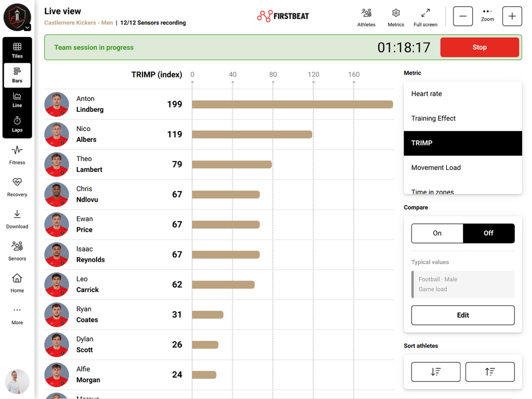Image resolution: width=532 pixels, height=399 pixels.
Task: Click the Download sidebar icon
Action: (17, 219)
